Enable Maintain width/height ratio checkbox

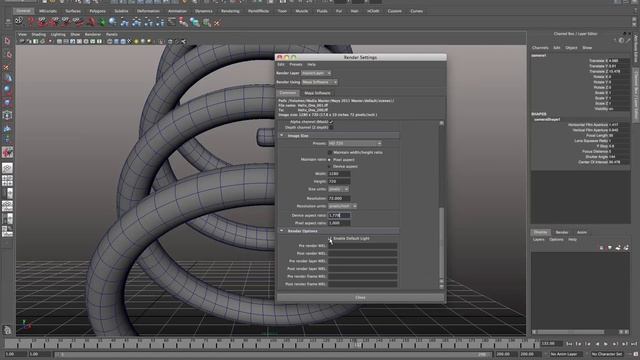330,152
